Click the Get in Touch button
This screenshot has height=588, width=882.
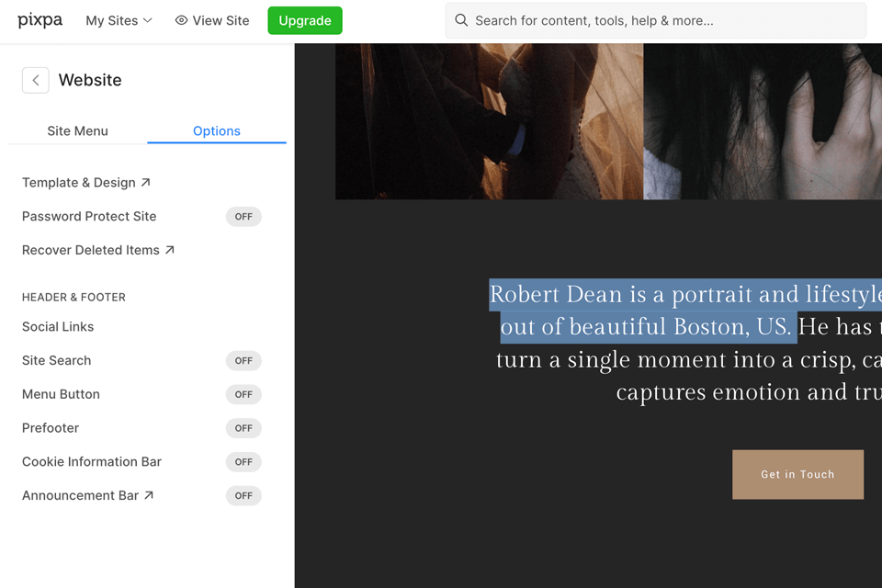(x=797, y=474)
